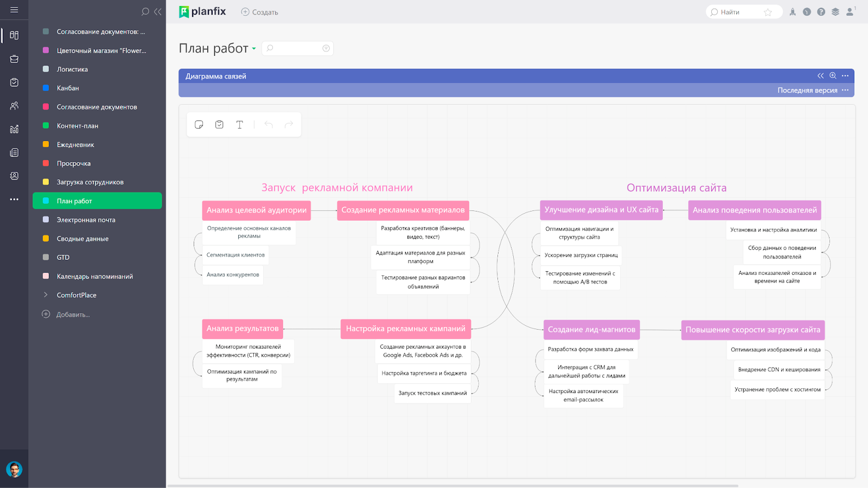This screenshot has height=488, width=868.
Task: Open the briefcase icon in the left sidebar
Action: pos(14,59)
